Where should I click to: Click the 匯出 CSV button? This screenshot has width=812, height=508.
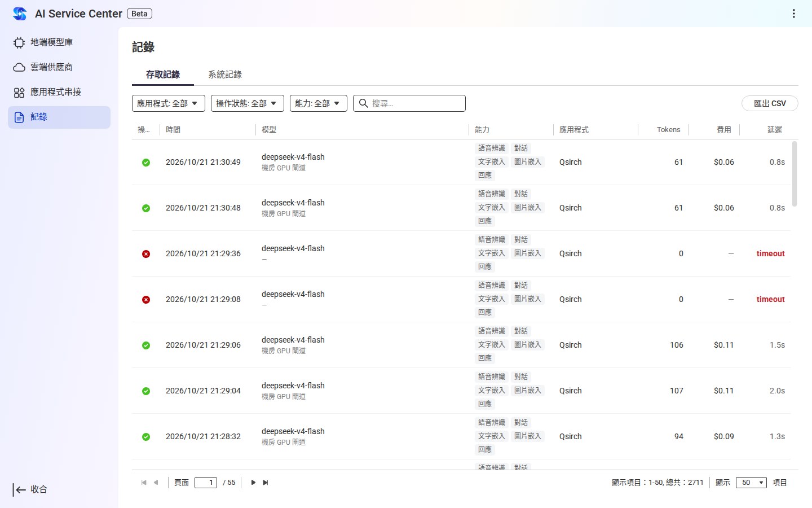(770, 103)
